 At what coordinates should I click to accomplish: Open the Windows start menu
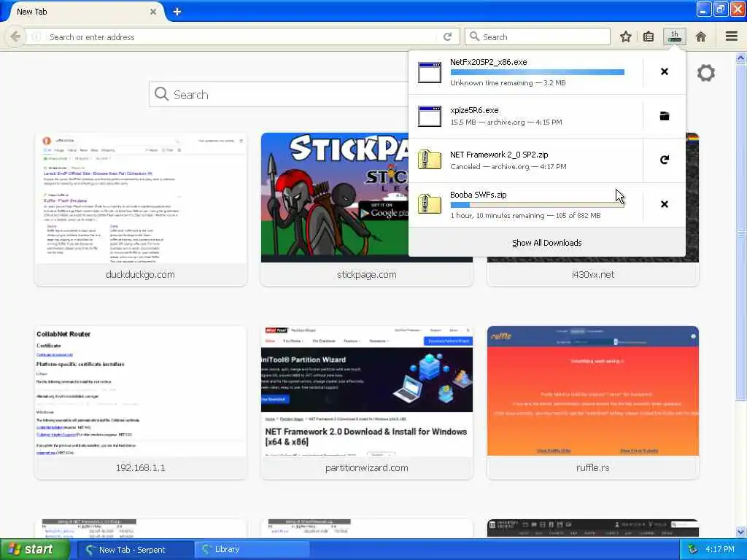(35, 550)
